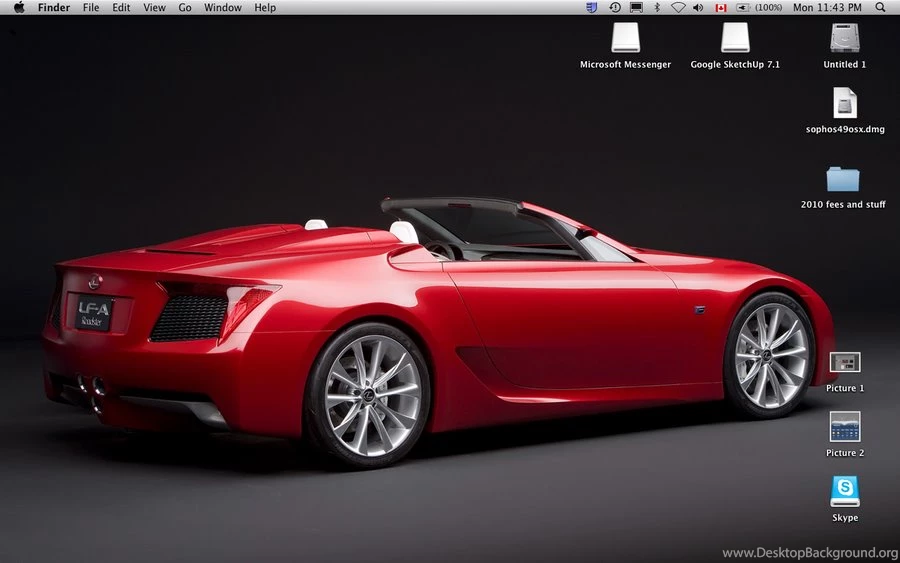Click the Microsoft Messenger label

pos(626,64)
